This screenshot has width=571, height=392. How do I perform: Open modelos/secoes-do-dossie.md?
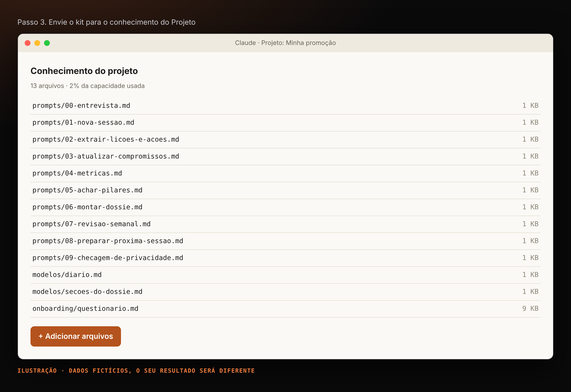coord(285,292)
